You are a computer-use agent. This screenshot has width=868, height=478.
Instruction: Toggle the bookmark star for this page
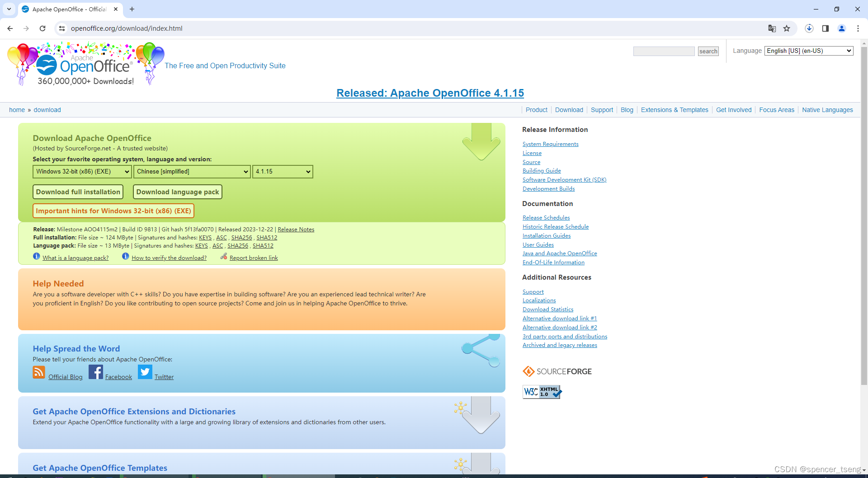[x=787, y=28]
